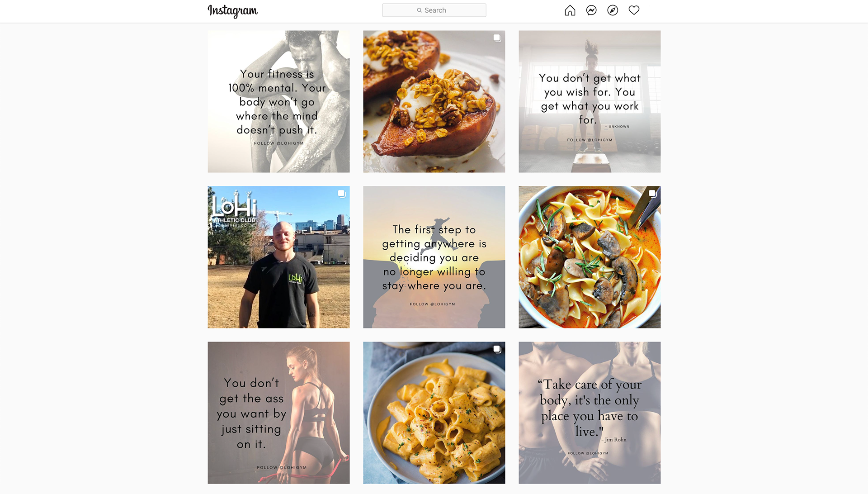Viewport: 868px width, 494px height.
Task: Click the magnifier icon in Search box
Action: (x=420, y=10)
